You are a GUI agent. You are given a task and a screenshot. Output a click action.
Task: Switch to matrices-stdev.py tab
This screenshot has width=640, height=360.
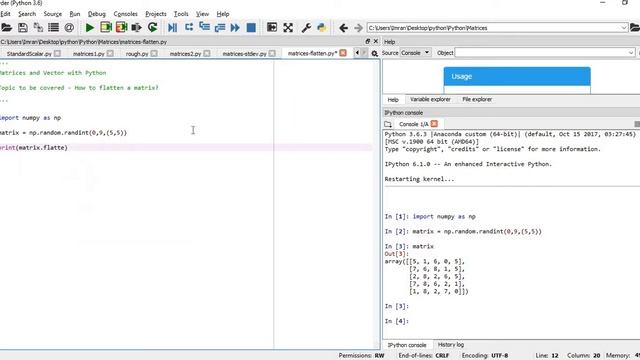point(244,53)
